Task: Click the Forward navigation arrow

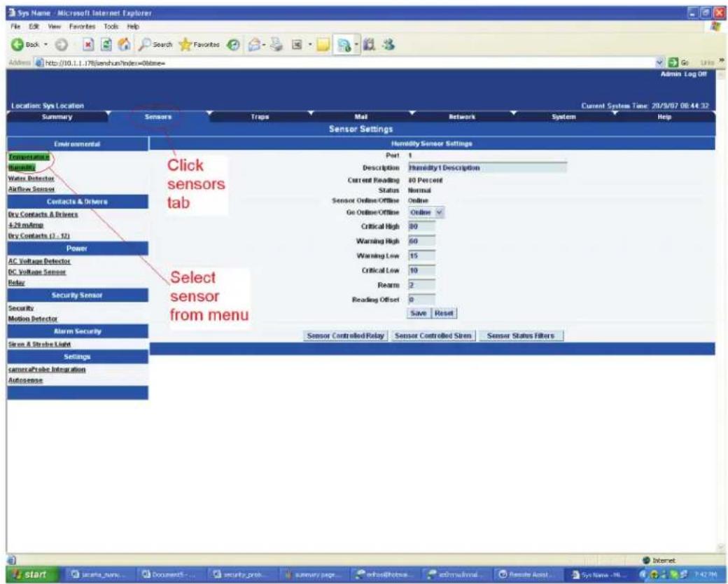Action: pyautogui.click(x=62, y=45)
